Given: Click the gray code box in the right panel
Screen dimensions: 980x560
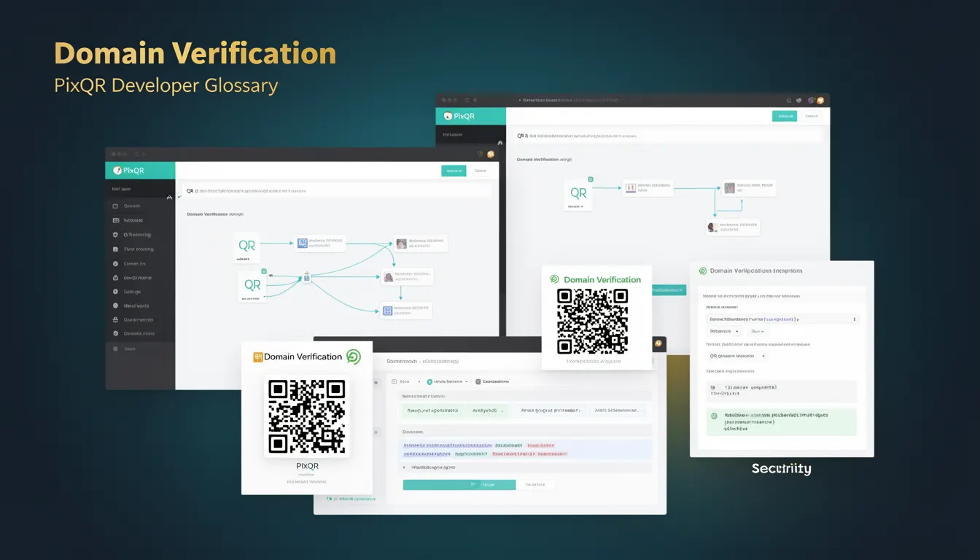Looking at the screenshot, I should (x=781, y=391).
